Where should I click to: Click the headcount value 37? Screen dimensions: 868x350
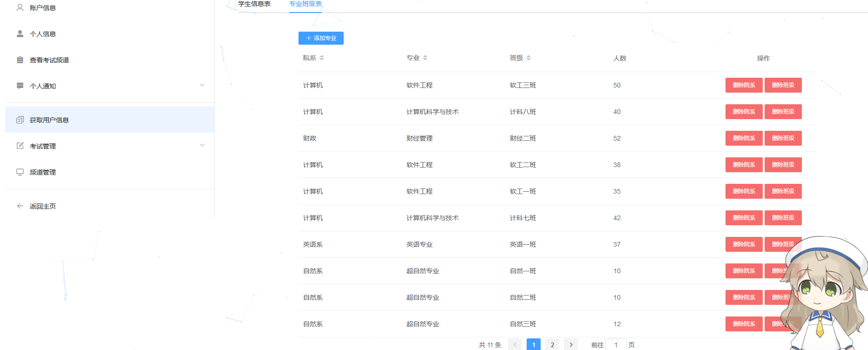[x=617, y=244]
